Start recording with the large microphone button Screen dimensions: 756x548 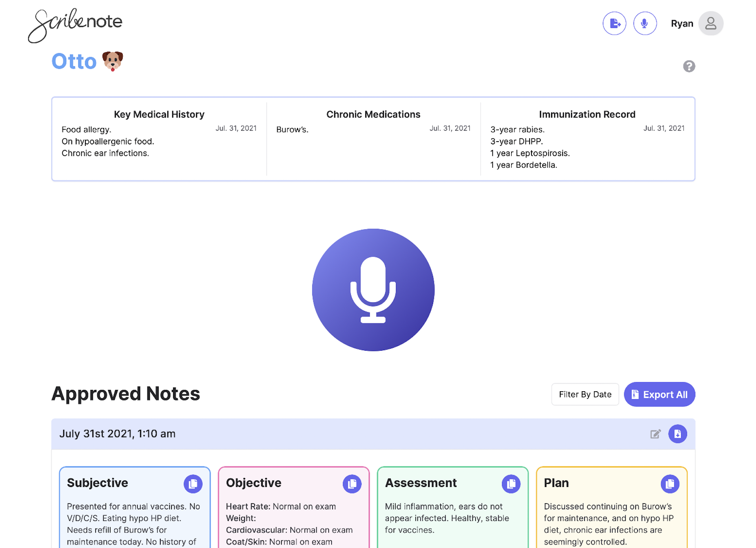(373, 290)
